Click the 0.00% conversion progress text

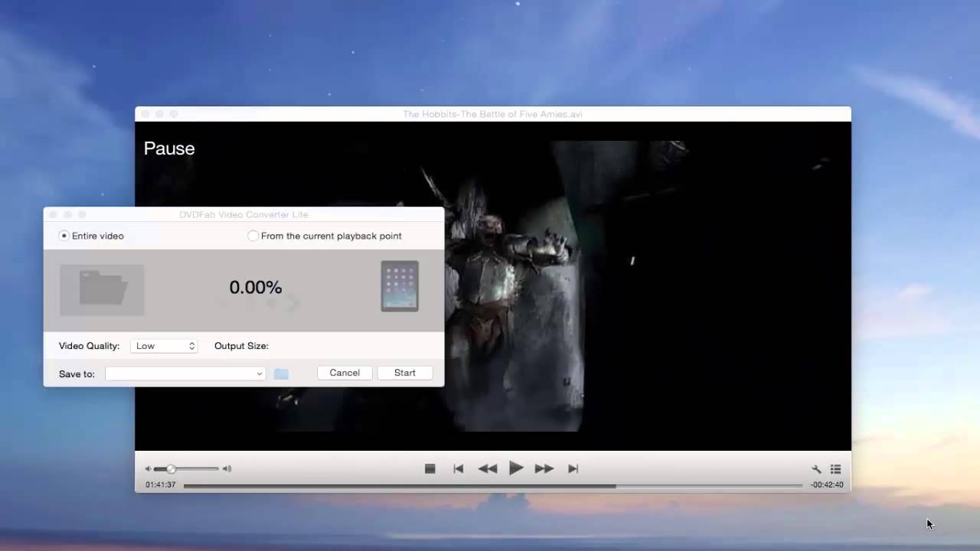tap(256, 288)
